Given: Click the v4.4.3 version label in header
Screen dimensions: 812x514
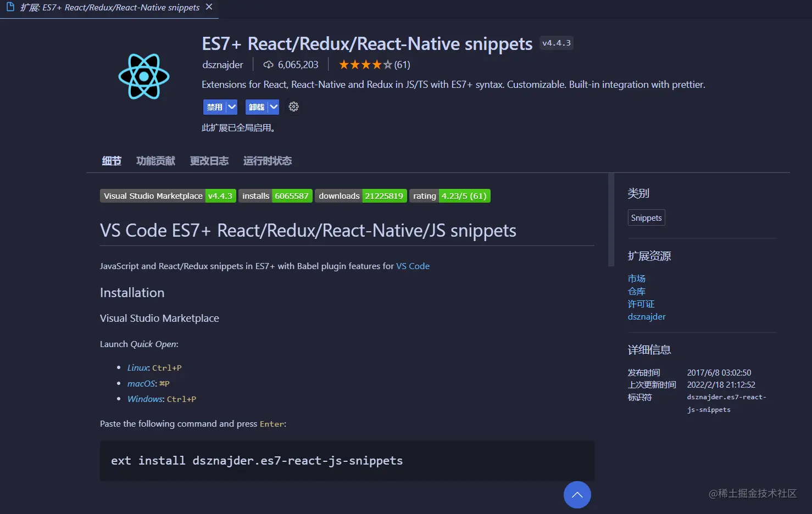Looking at the screenshot, I should 557,43.
